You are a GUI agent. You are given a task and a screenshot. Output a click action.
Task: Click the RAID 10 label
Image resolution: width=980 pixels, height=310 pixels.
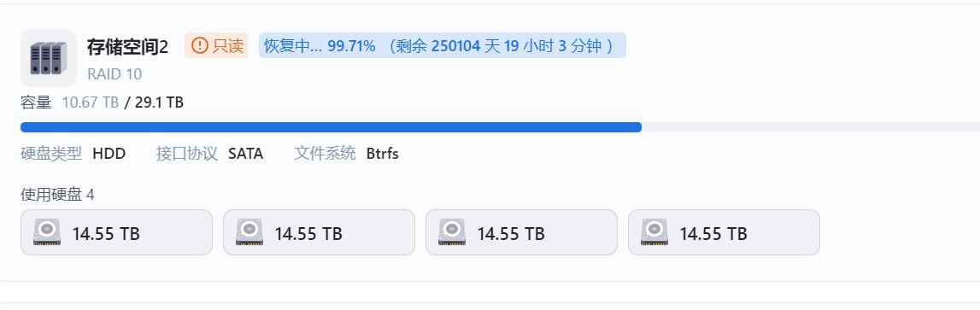[114, 74]
